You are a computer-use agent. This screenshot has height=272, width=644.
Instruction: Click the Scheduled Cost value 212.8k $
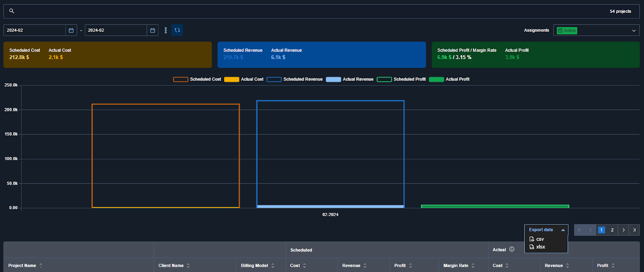tap(19, 57)
